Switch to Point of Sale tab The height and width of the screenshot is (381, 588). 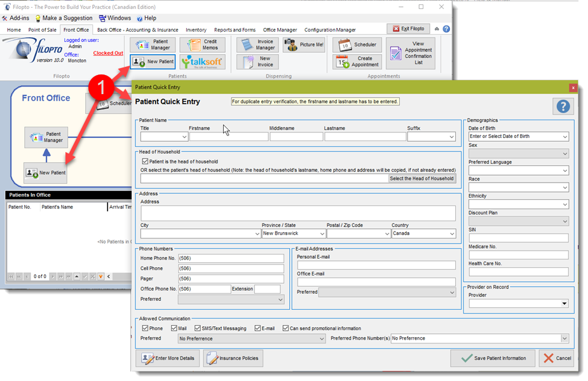[x=43, y=30]
